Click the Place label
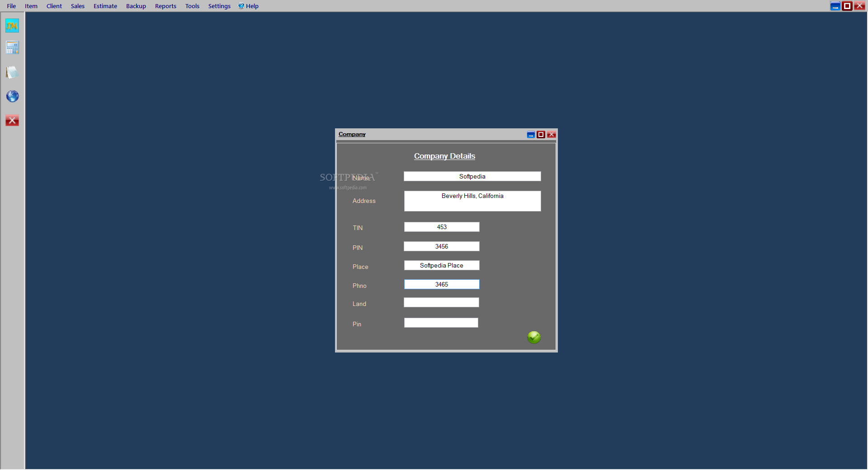Image resolution: width=868 pixels, height=470 pixels. pos(360,267)
